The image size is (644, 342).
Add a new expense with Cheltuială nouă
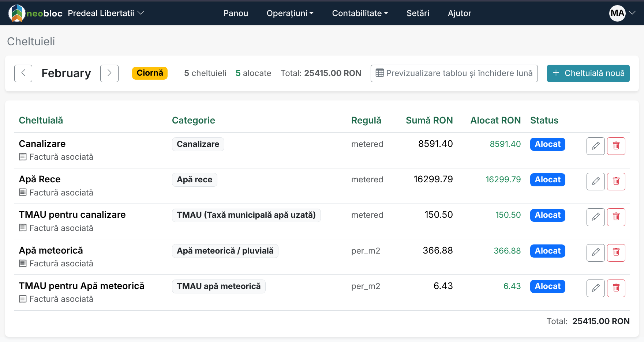pos(588,73)
